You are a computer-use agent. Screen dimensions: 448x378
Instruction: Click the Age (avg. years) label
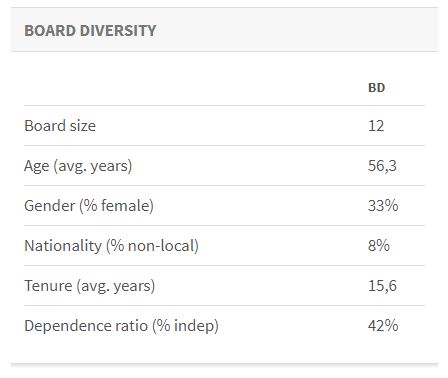point(78,166)
